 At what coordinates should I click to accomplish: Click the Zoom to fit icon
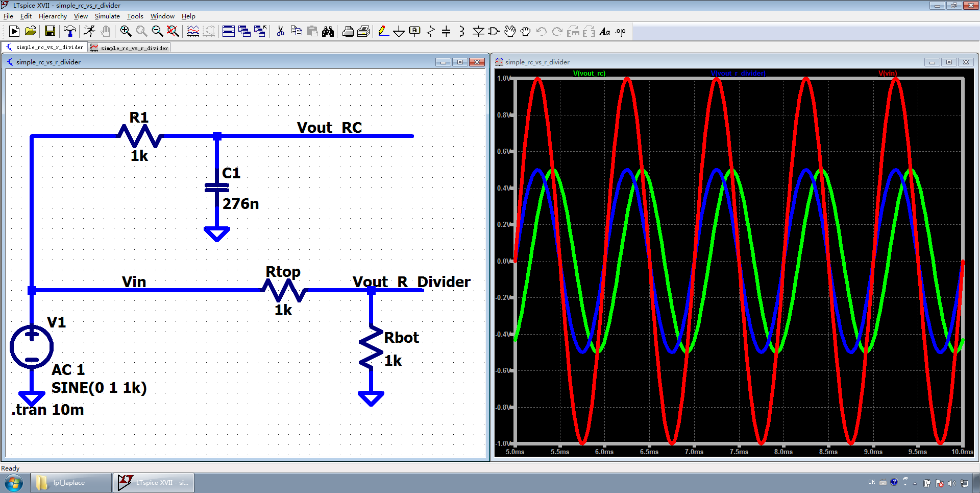pos(173,32)
